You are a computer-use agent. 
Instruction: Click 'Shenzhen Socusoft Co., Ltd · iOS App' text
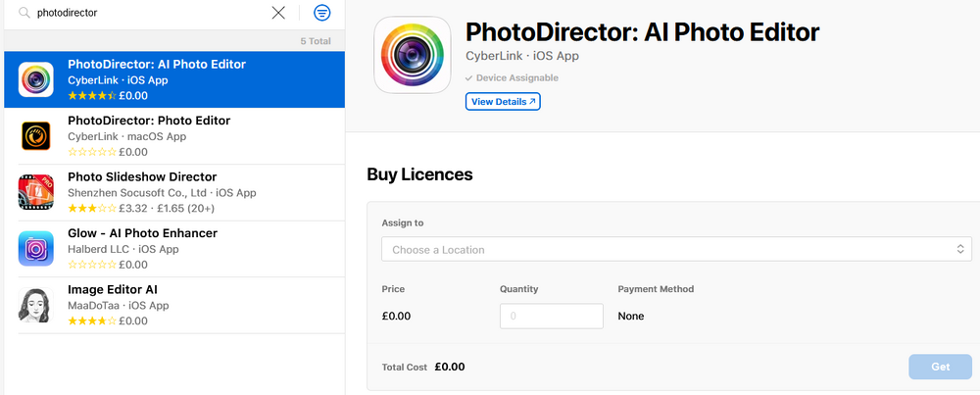click(x=162, y=192)
